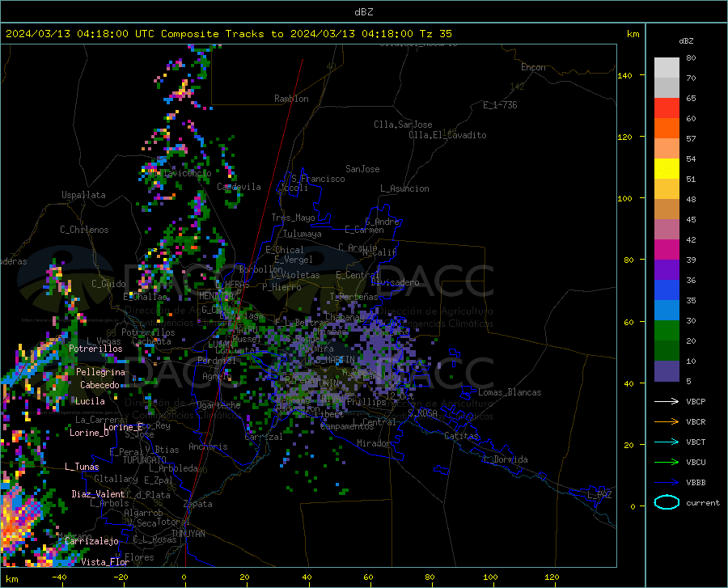Image resolution: width=728 pixels, height=588 pixels.
Task: Click the Ugarteche label
Action: point(218,405)
